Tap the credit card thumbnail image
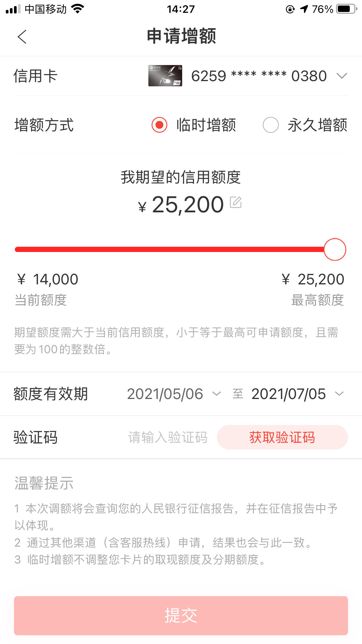Viewport: 362px width, 644px height. [x=165, y=76]
